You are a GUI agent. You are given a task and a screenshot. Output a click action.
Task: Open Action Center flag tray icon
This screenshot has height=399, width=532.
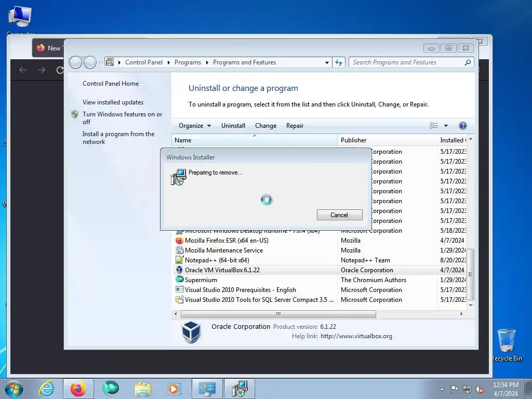tap(454, 389)
